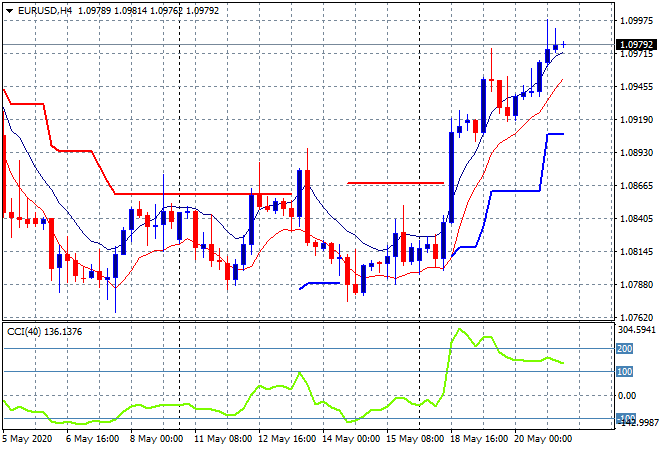Image resolution: width=660 pixels, height=450 pixels.
Task: Click the triangle arrow before EURUSD,H4
Action: (x=9, y=11)
